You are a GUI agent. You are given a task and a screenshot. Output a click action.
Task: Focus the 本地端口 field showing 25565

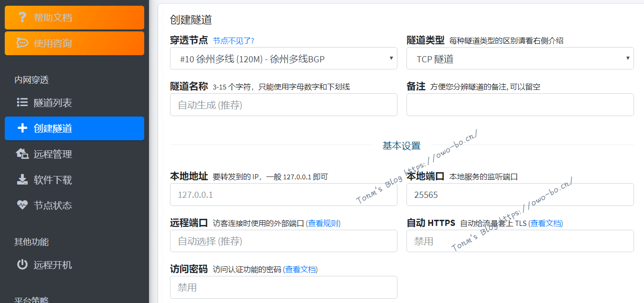[x=520, y=195]
